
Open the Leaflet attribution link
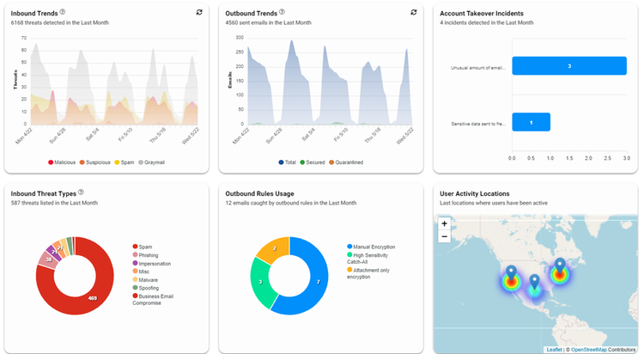pyautogui.click(x=554, y=350)
